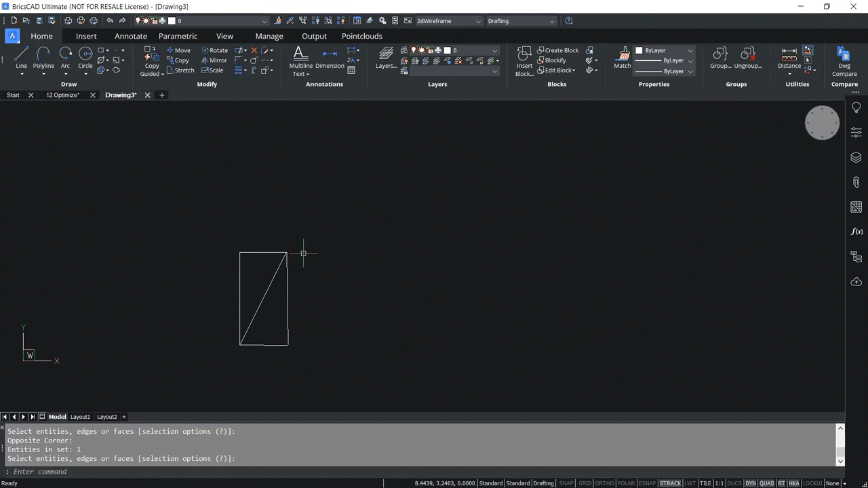Open the cloud panel on right sidebar
This screenshot has height=488, width=868.
856,281
